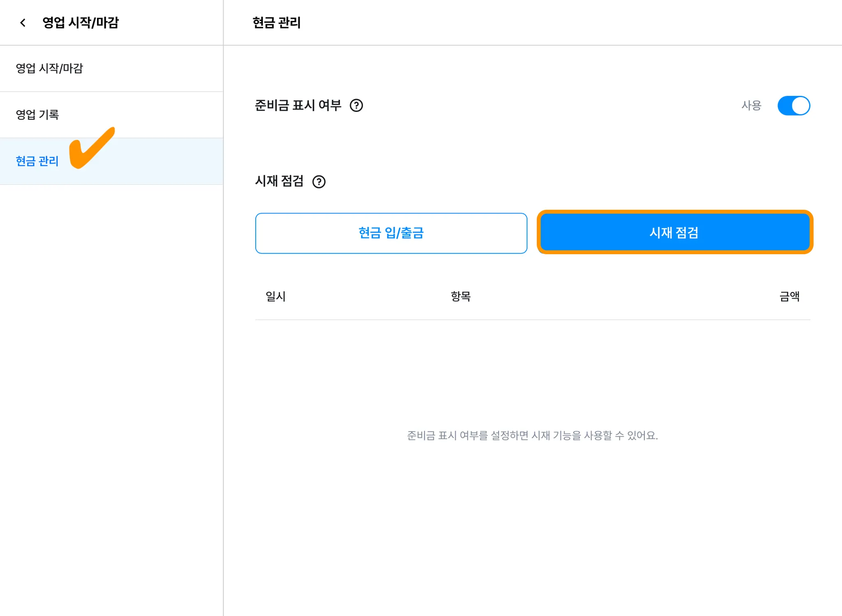The image size is (842, 616).
Task: Disable the 준비금 표시 여부 toggle switch
Action: click(793, 106)
